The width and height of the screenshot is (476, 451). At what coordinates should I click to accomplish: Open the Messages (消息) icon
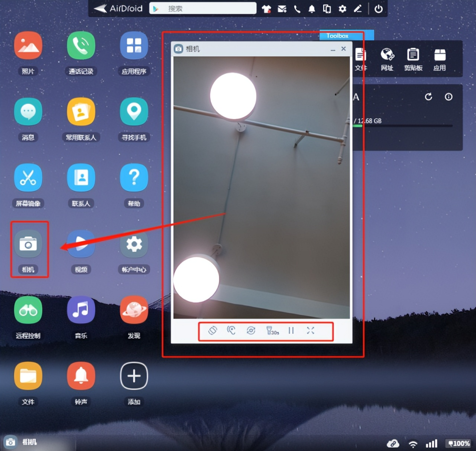28,112
